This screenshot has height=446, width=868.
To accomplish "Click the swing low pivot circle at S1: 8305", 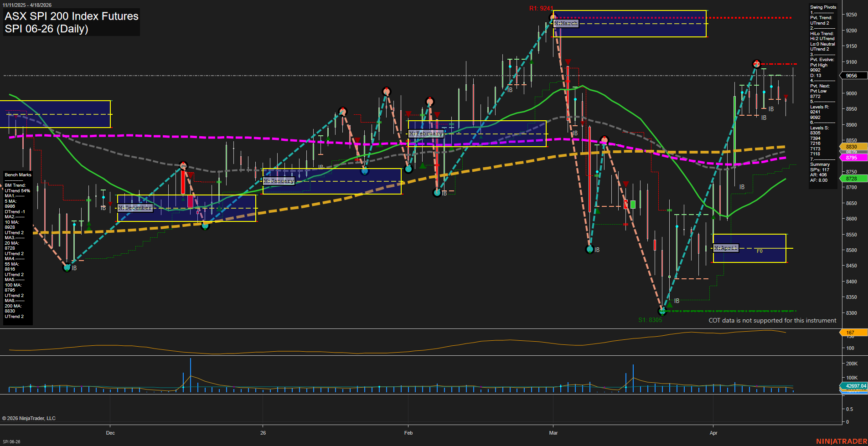I will 662,312.
